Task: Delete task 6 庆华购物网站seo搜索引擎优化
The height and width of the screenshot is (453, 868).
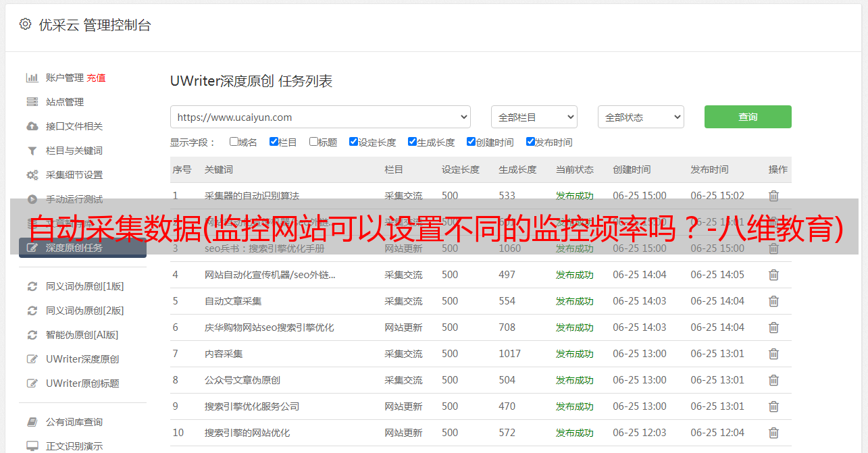Action: pyautogui.click(x=774, y=327)
